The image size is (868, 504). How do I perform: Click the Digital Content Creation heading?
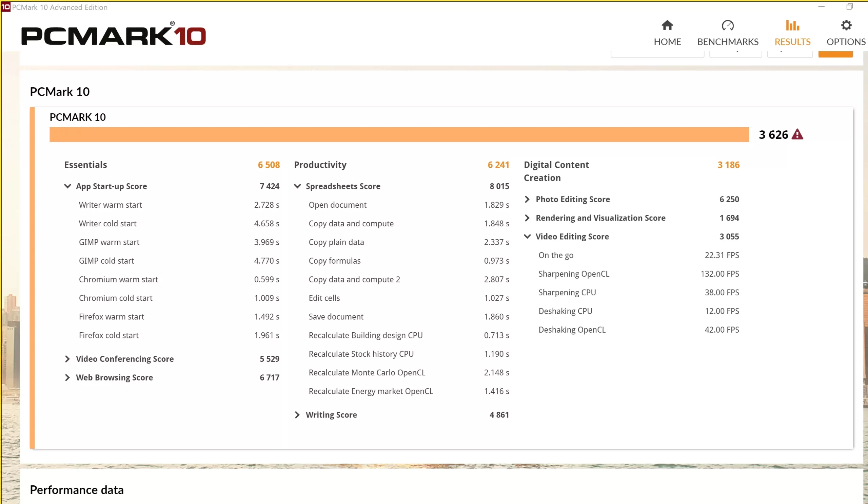point(556,171)
